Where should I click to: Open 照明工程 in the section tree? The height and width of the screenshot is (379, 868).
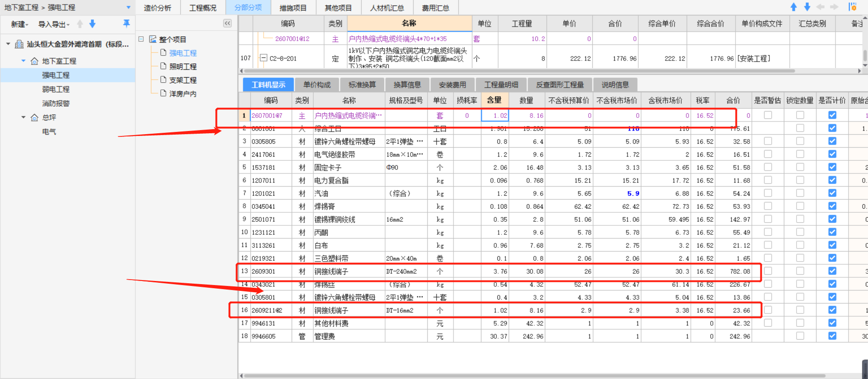point(183,66)
